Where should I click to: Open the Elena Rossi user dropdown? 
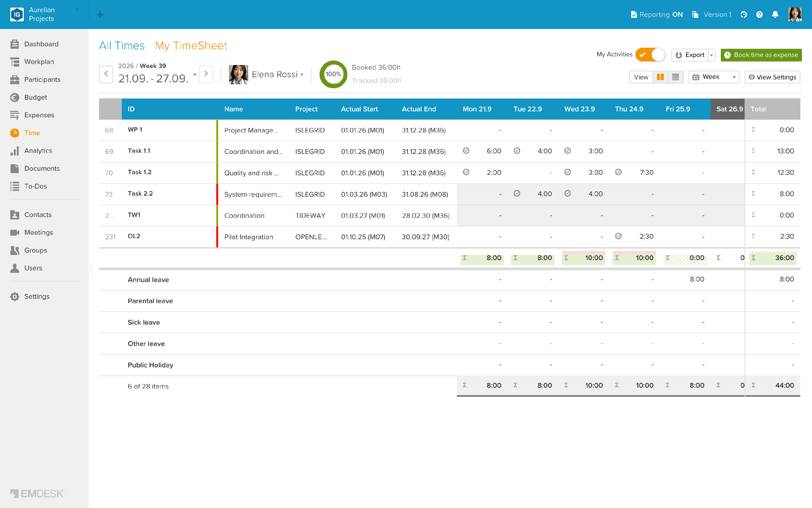[x=266, y=75]
